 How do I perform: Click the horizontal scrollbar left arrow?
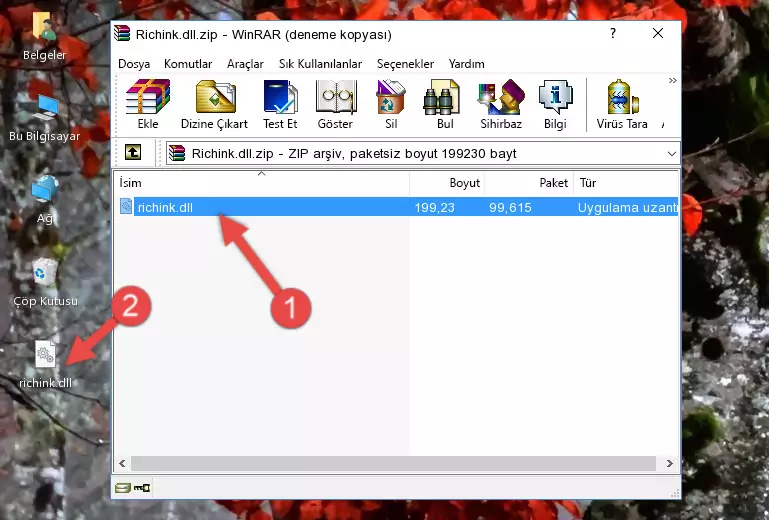pos(123,464)
